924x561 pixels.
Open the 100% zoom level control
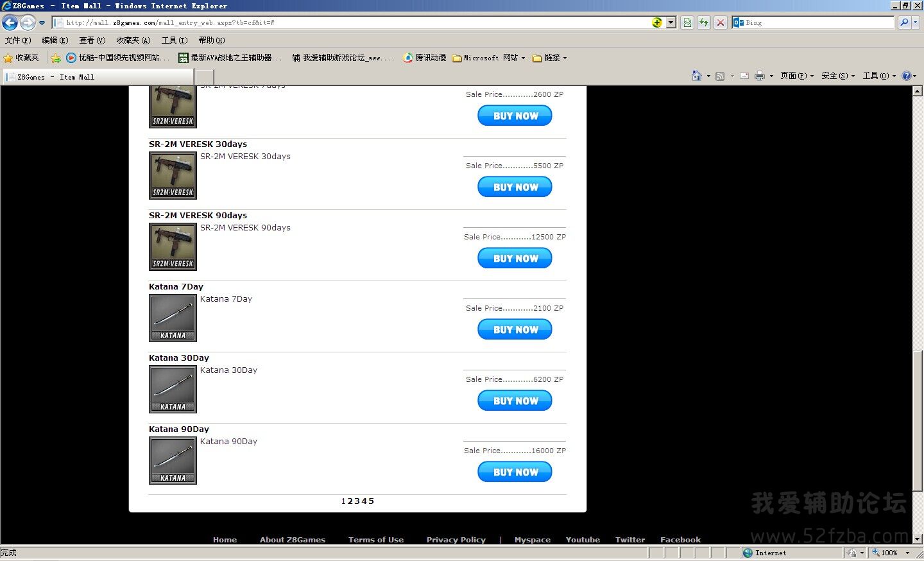891,553
